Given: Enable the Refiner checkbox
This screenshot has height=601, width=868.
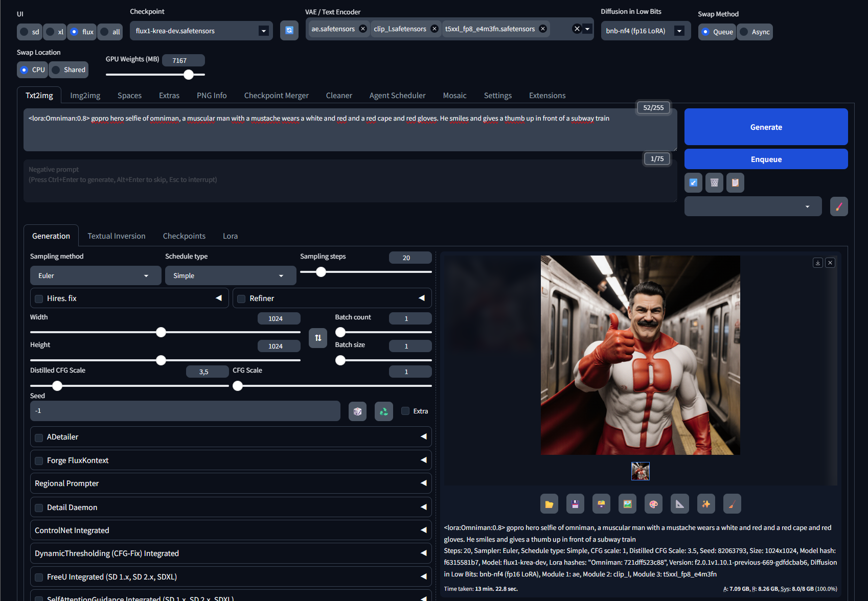Looking at the screenshot, I should tap(241, 299).
